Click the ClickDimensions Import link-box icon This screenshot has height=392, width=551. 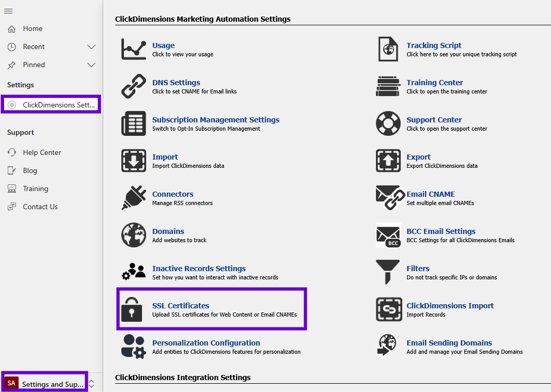tap(389, 309)
